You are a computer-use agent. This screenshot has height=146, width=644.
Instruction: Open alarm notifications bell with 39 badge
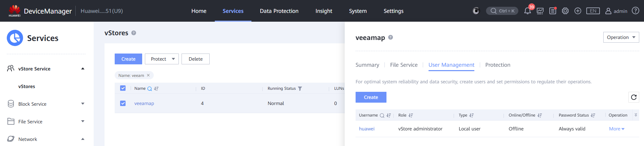pyautogui.click(x=528, y=11)
